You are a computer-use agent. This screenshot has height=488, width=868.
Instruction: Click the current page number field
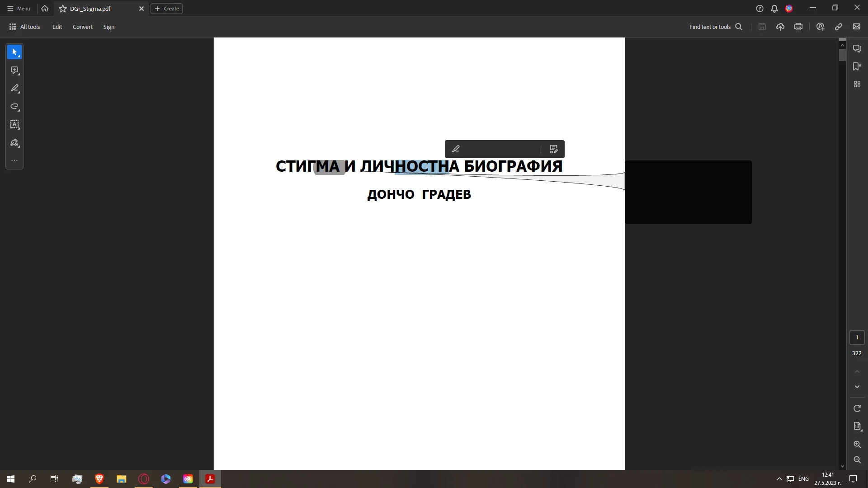(x=857, y=338)
